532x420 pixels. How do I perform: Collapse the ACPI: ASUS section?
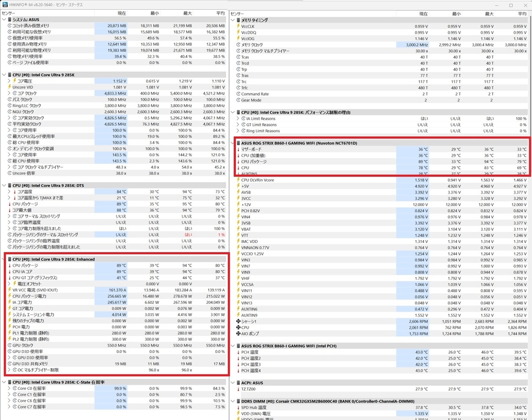click(x=232, y=383)
